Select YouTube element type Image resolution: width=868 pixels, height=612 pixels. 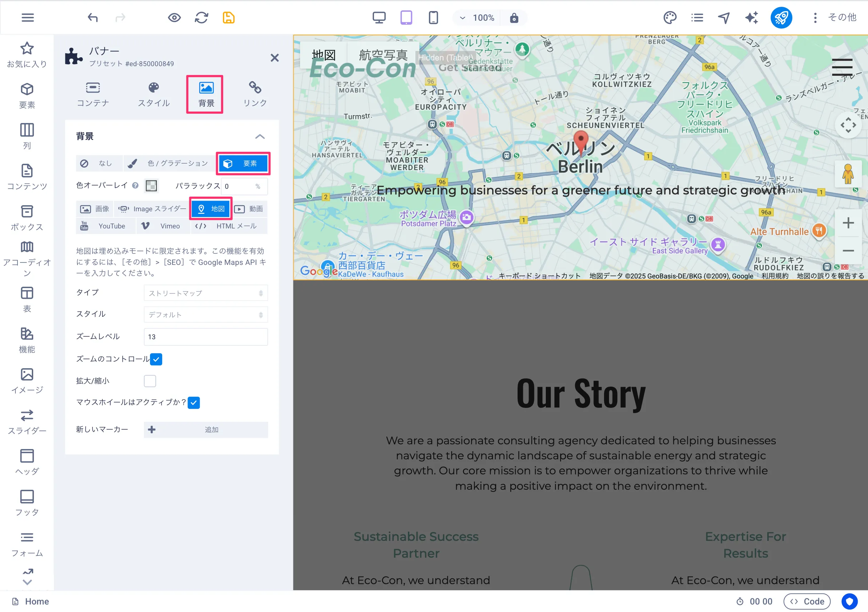105,226
